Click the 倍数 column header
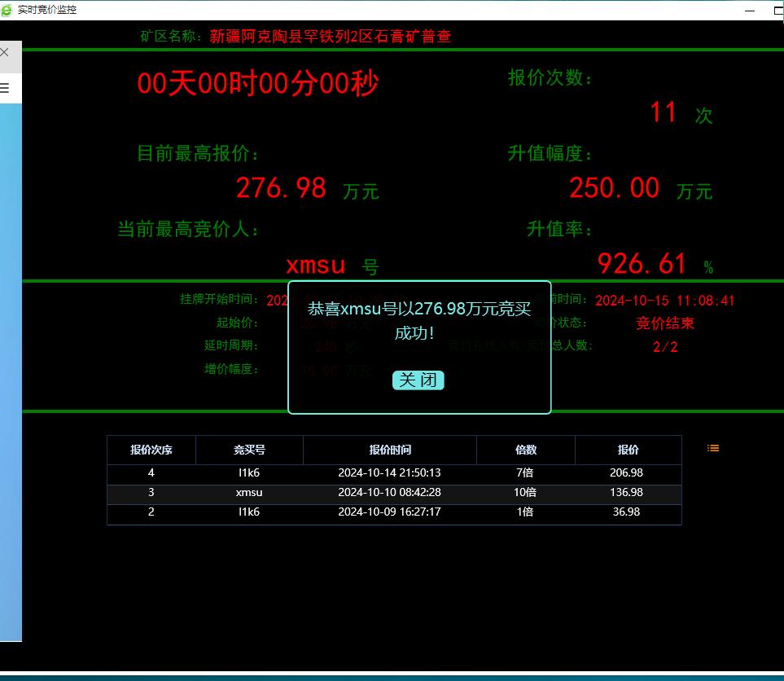The height and width of the screenshot is (681, 784). (x=526, y=450)
